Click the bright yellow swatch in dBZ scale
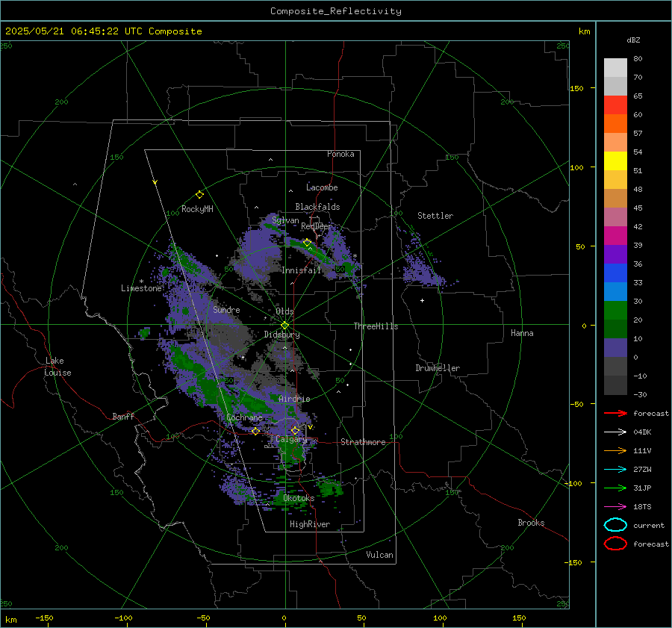Image resolution: width=672 pixels, height=628 pixels. pyautogui.click(x=615, y=161)
